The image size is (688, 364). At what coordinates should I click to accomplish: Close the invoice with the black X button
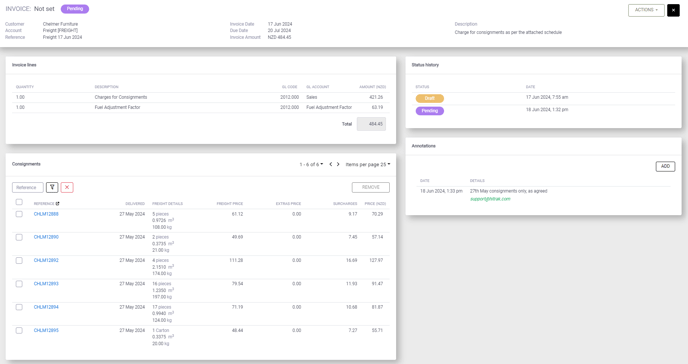(673, 10)
